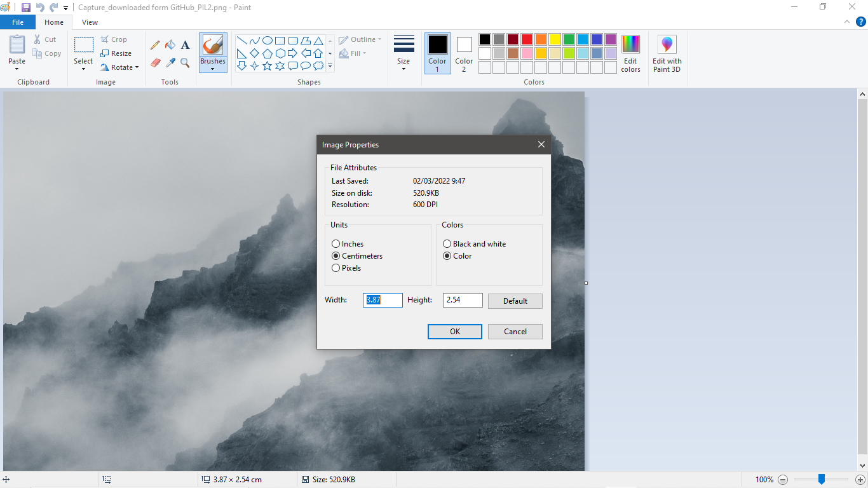Image resolution: width=868 pixels, height=488 pixels.
Task: Select the Oval shape
Action: pyautogui.click(x=267, y=39)
